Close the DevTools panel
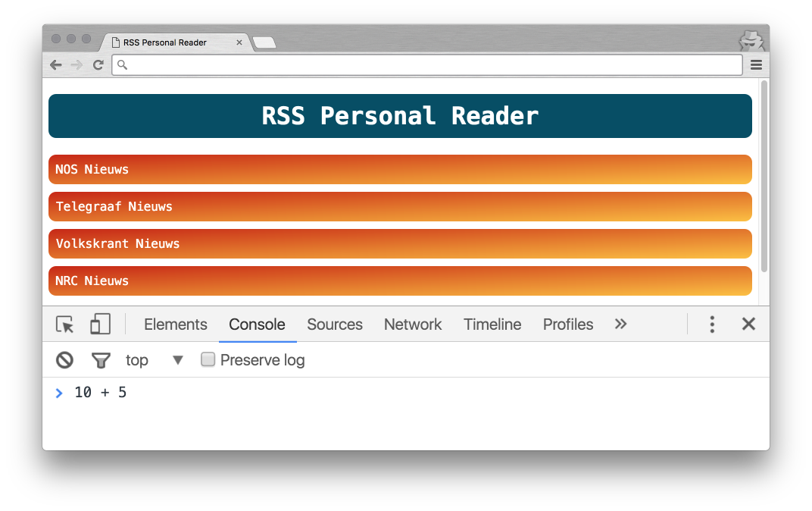The height and width of the screenshot is (511, 812). 748,324
